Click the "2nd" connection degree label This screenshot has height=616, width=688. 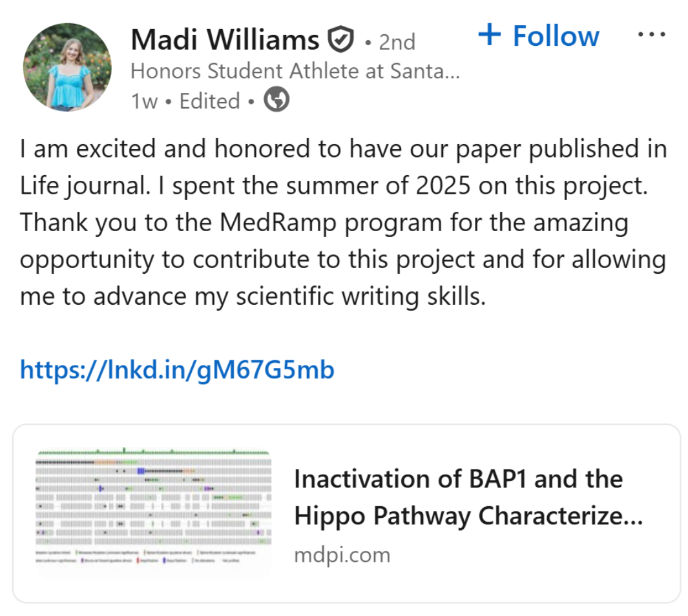[x=397, y=42]
